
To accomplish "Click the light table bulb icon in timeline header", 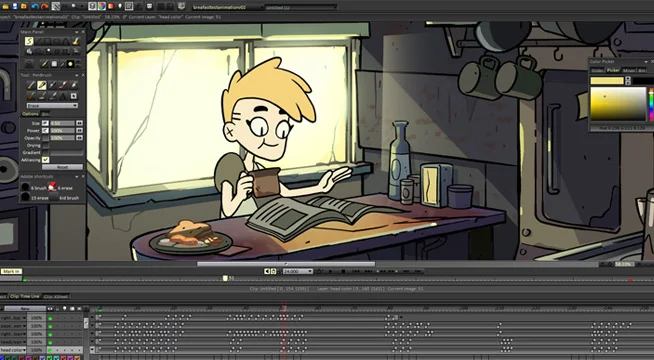I will click(64, 308).
